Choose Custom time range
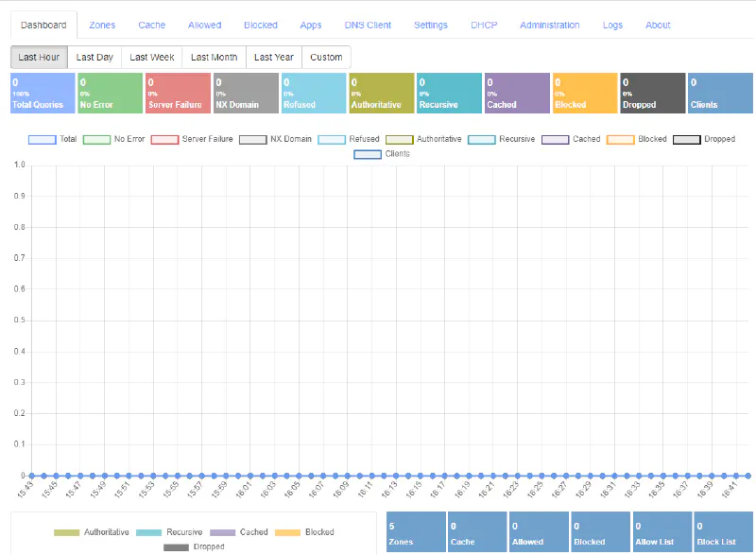This screenshot has width=756, height=555. pos(326,57)
